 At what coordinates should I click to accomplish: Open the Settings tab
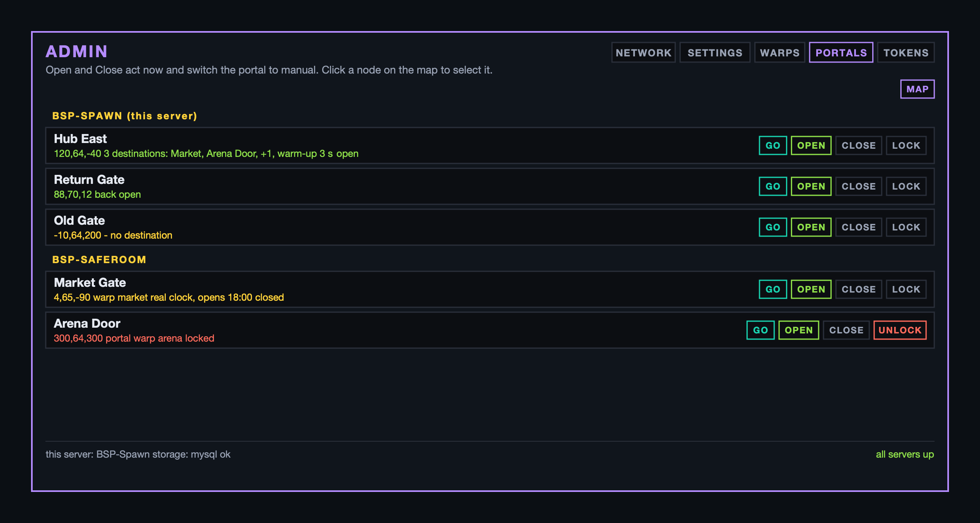[715, 53]
